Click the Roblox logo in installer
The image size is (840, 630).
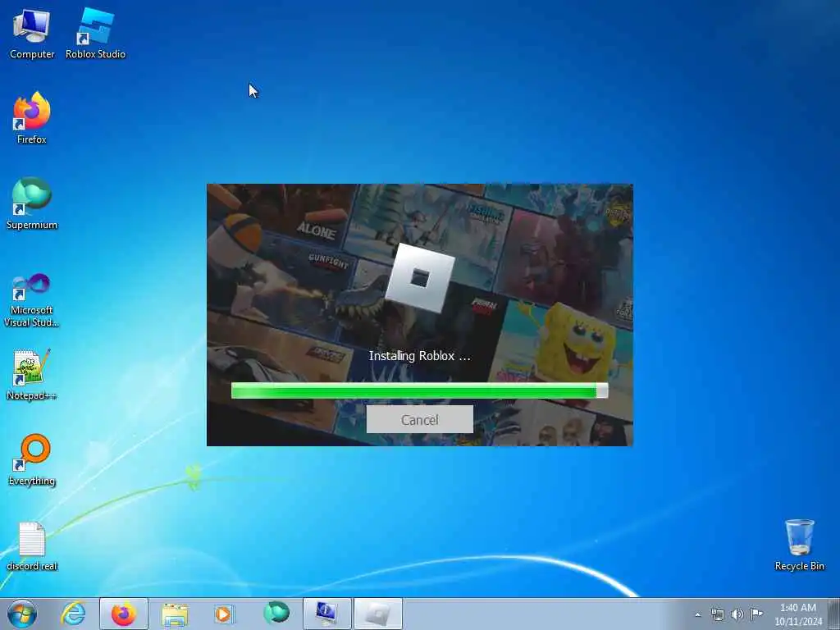point(420,277)
